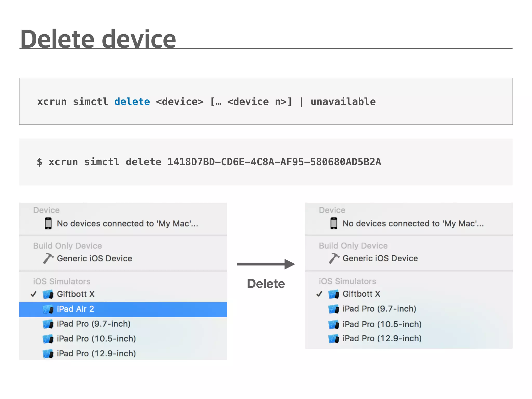532x399 pixels.
Task: Click Giftbott X simulator icon in left menu
Action: click(x=48, y=294)
